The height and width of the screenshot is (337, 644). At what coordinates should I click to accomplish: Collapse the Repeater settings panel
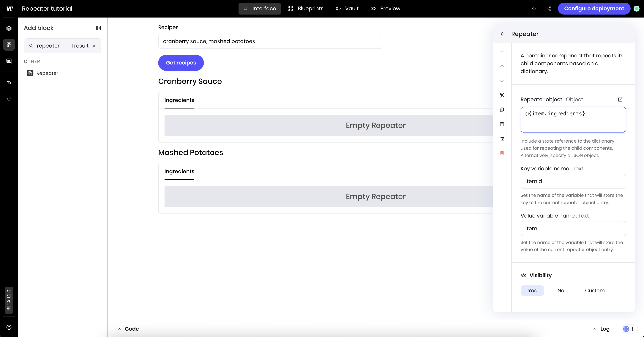point(502,34)
